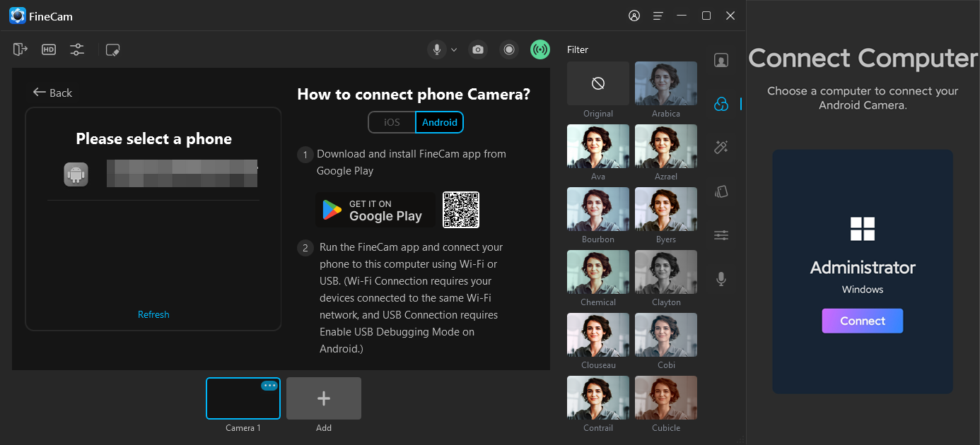Click the "Please select a phone" heading
The height and width of the screenshot is (445, 980).
click(x=154, y=139)
